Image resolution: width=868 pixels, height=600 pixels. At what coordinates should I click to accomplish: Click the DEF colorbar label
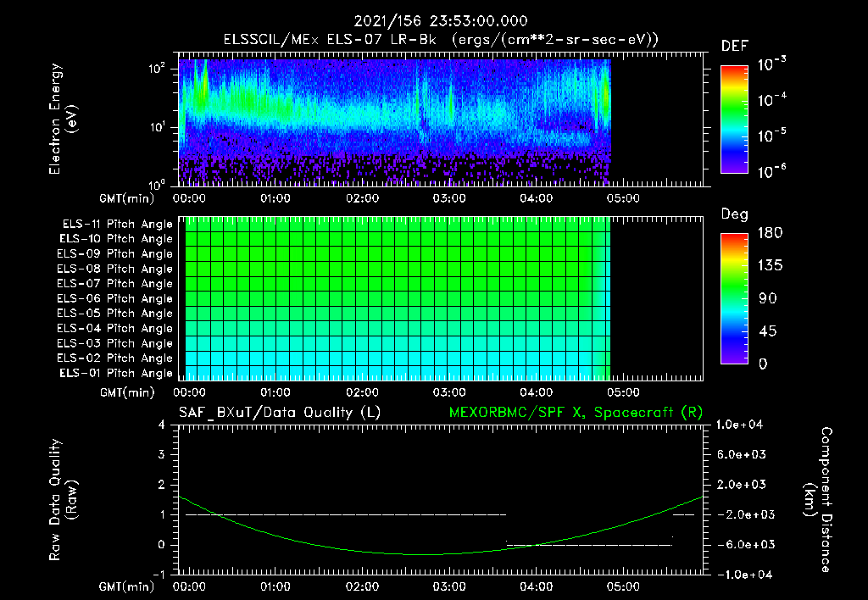point(735,47)
